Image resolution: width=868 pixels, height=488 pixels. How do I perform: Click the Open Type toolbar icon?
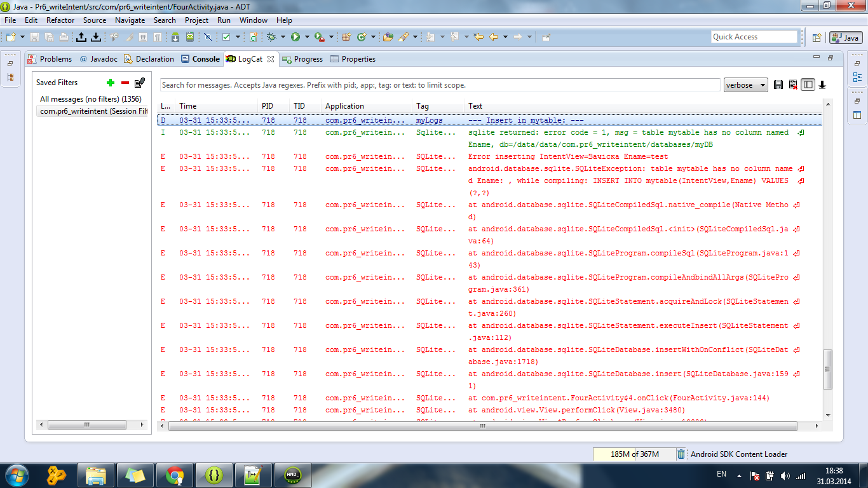click(x=388, y=37)
